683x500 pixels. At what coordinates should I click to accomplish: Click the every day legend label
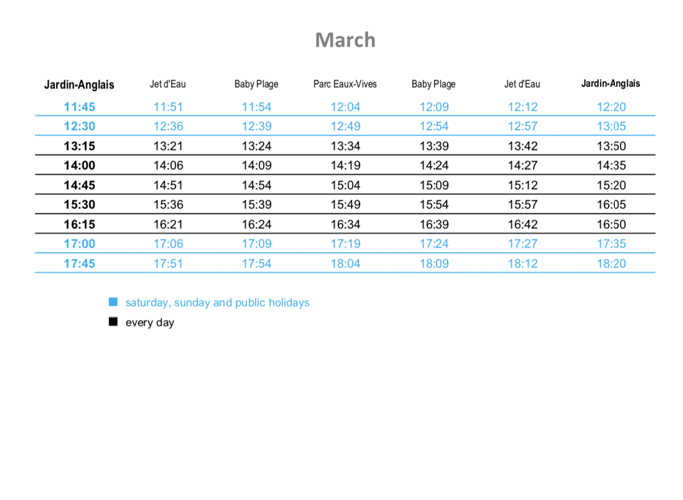pyautogui.click(x=149, y=323)
